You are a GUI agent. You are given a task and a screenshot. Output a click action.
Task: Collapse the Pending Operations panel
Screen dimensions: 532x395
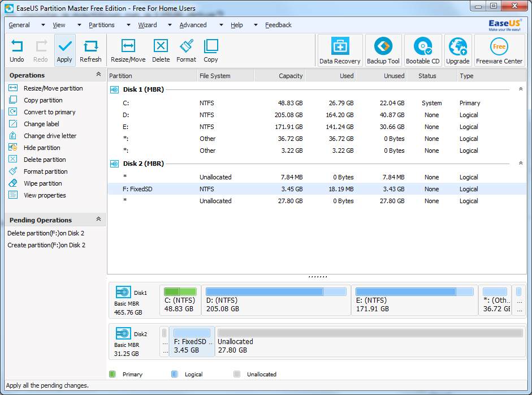coord(98,220)
